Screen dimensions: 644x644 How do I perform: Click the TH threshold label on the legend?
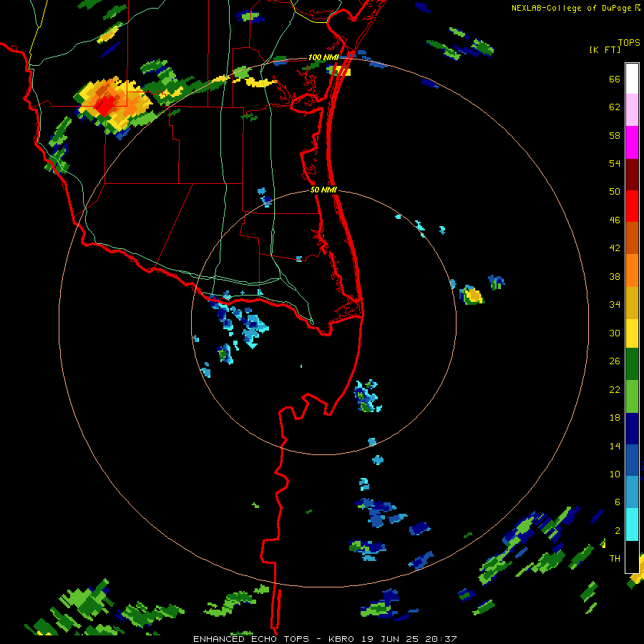[x=615, y=559]
